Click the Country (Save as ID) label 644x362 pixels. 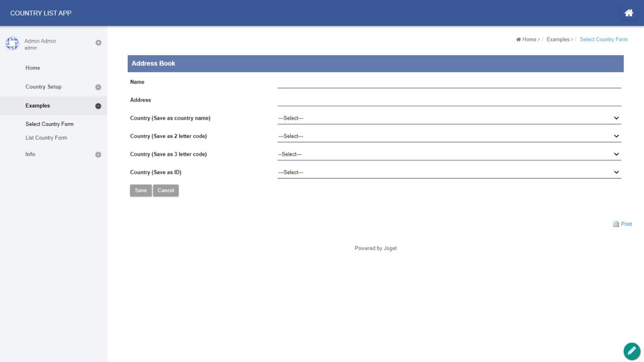[x=155, y=172]
